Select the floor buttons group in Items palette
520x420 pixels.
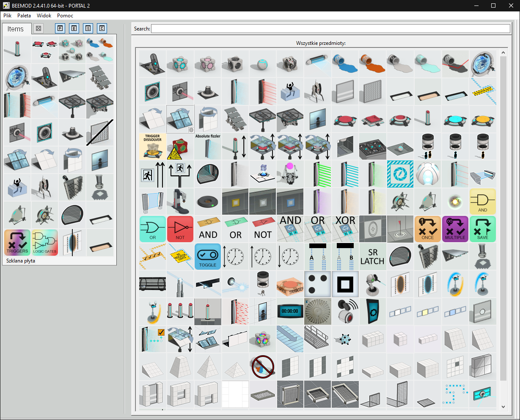(45, 50)
